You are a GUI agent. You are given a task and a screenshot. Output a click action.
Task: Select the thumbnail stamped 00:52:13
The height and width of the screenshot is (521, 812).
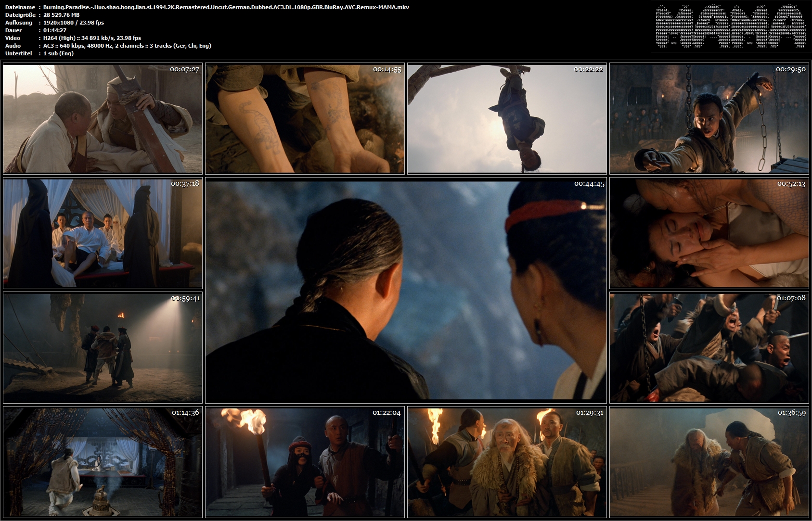(709, 233)
